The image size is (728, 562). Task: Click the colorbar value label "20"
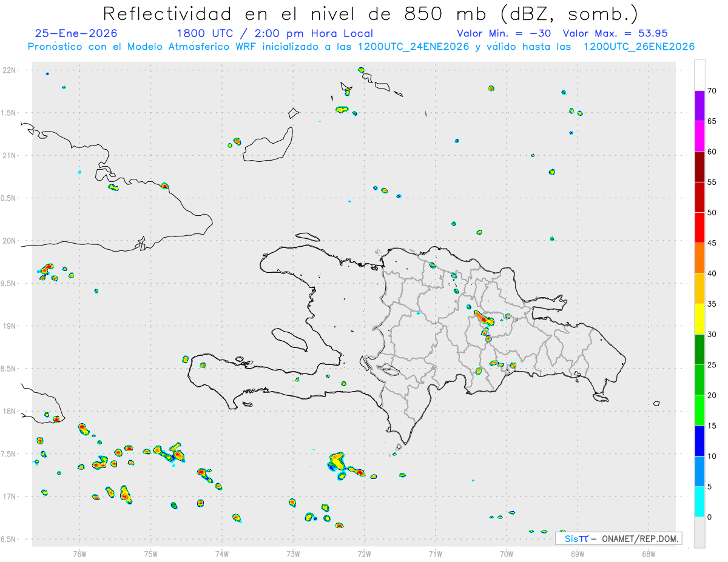tap(712, 395)
